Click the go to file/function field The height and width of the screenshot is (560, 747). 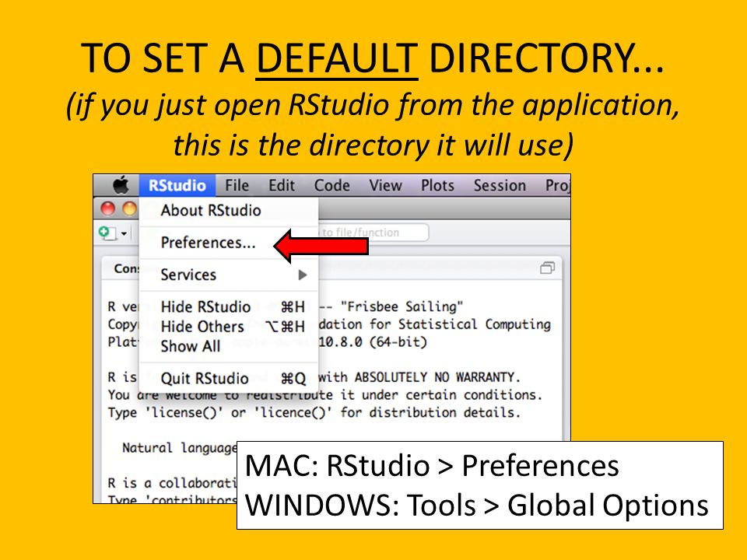[374, 233]
